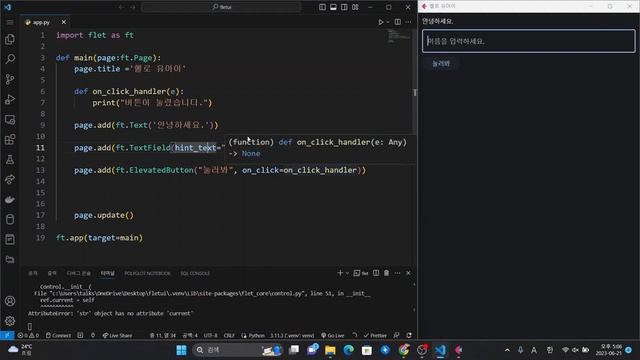
Task: Click the command center search box
Action: point(221,7)
